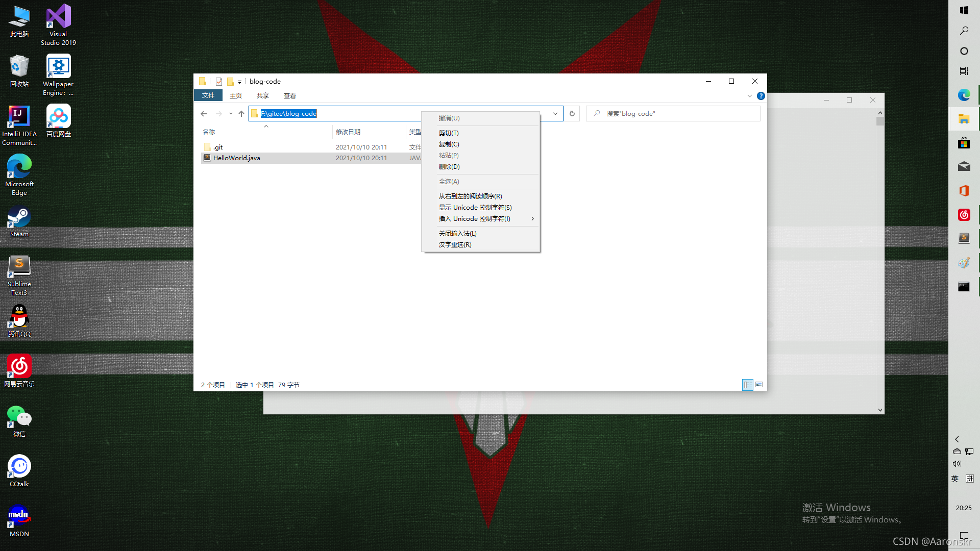This screenshot has width=980, height=551.
Task: Launch Wallpaper Engine desktop shortcut
Action: [x=58, y=75]
